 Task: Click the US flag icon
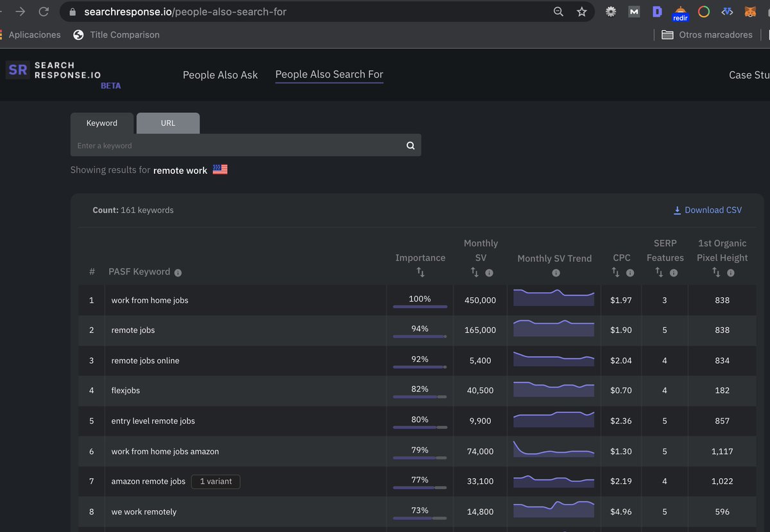(x=220, y=170)
